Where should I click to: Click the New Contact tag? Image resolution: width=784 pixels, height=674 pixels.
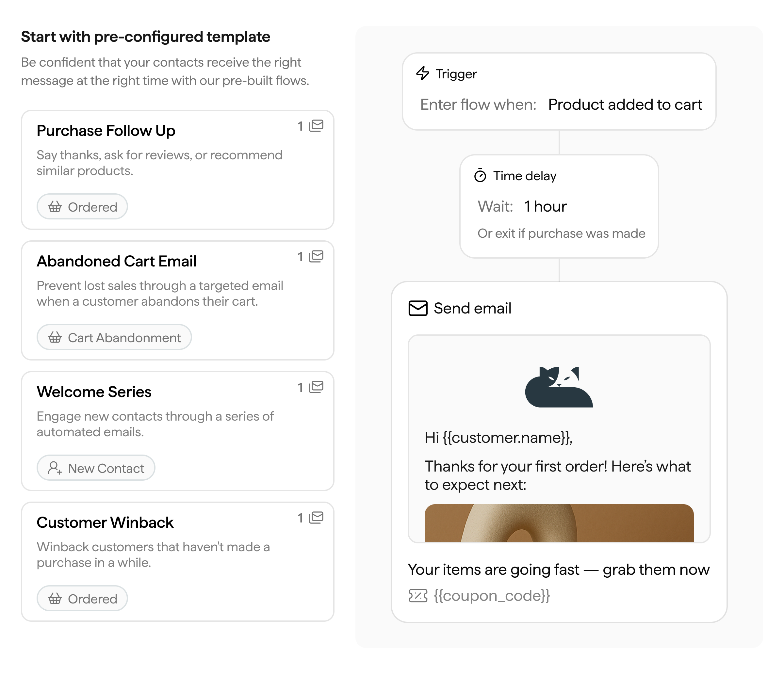[96, 468]
